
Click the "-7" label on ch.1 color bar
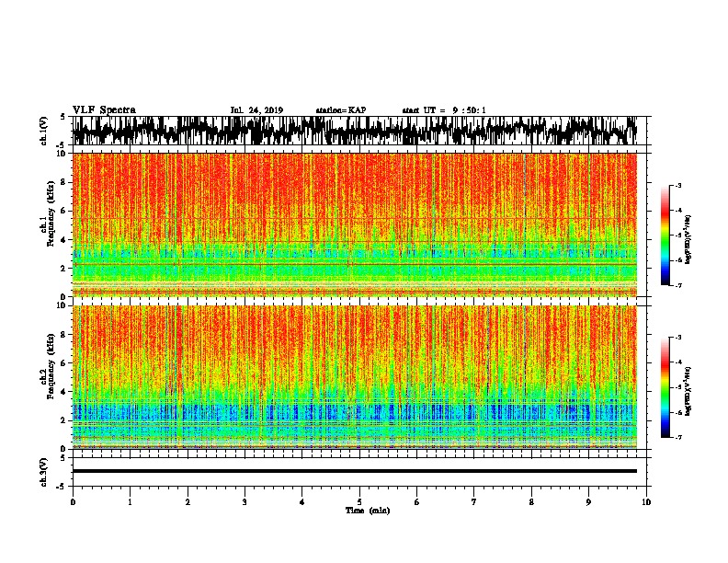[678, 285]
